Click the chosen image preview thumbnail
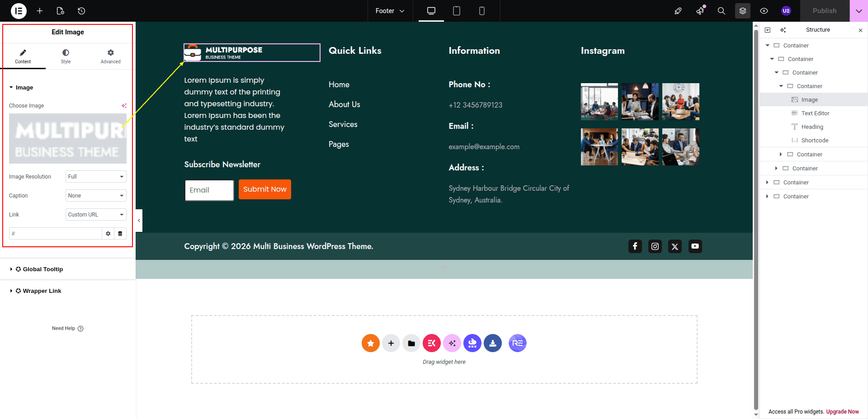 (68, 138)
